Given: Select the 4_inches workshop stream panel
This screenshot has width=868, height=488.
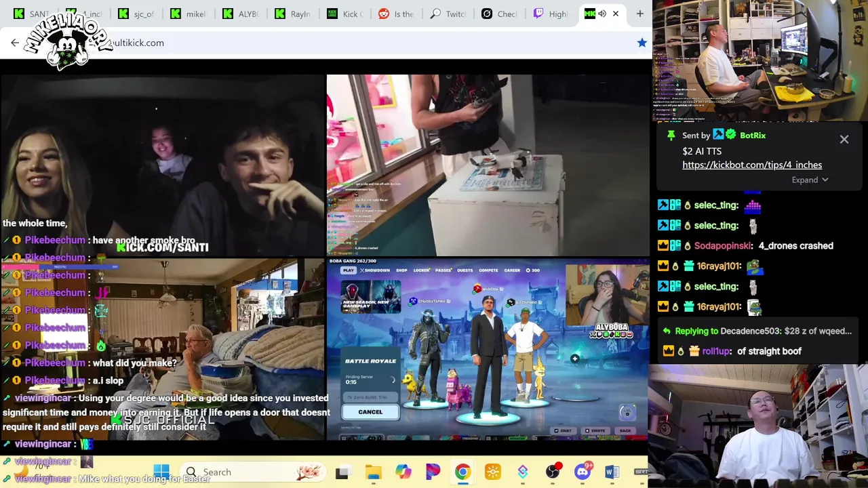Looking at the screenshot, I should click(x=488, y=165).
